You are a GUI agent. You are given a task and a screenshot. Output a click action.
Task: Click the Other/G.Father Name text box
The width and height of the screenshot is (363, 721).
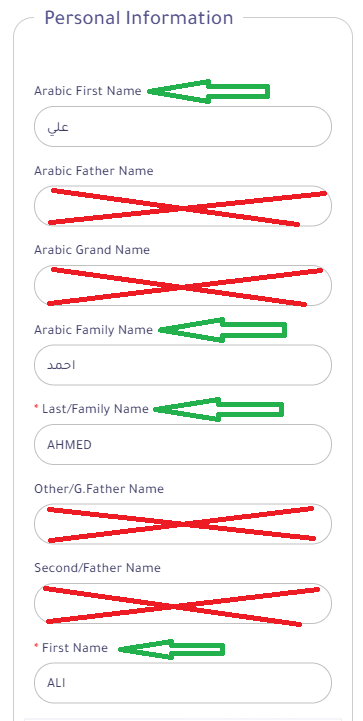point(183,524)
